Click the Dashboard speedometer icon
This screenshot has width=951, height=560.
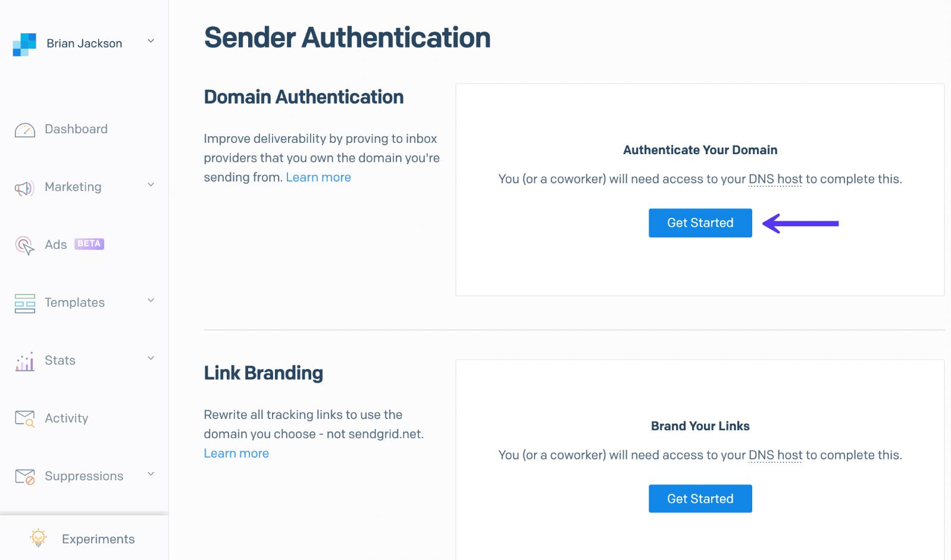24,129
